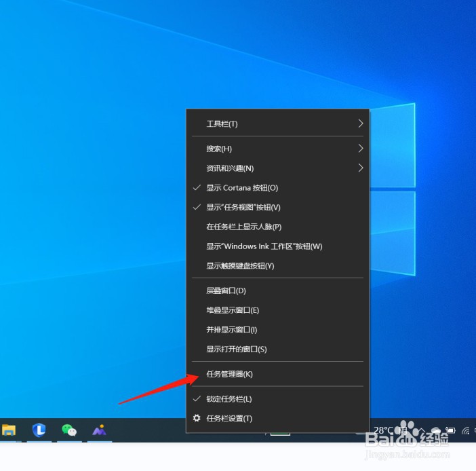Click the gear icon beside 任务栏设置
Viewport: 476px width, 471px height.
(x=197, y=418)
